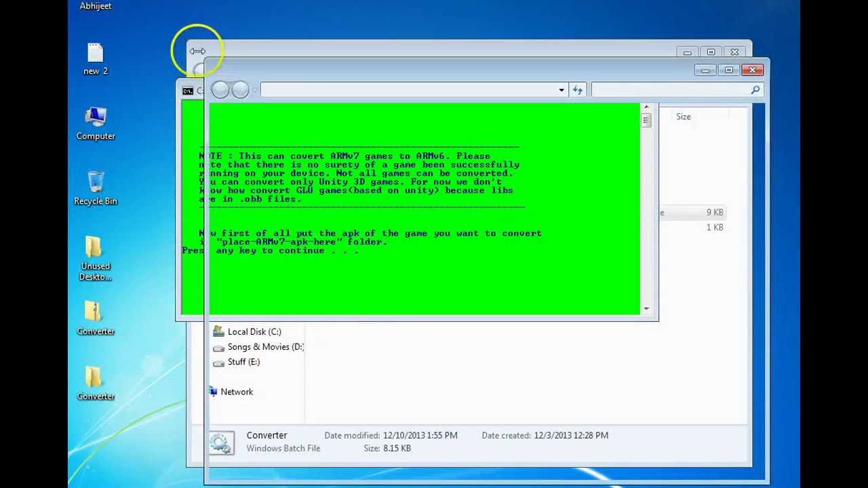
Task: Open Local Disk (C:) in navigation pane
Action: click(x=247, y=331)
